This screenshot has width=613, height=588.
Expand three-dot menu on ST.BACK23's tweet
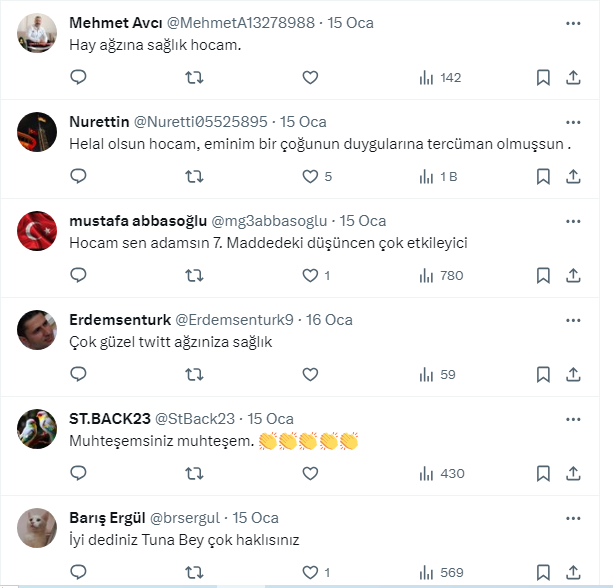(573, 418)
